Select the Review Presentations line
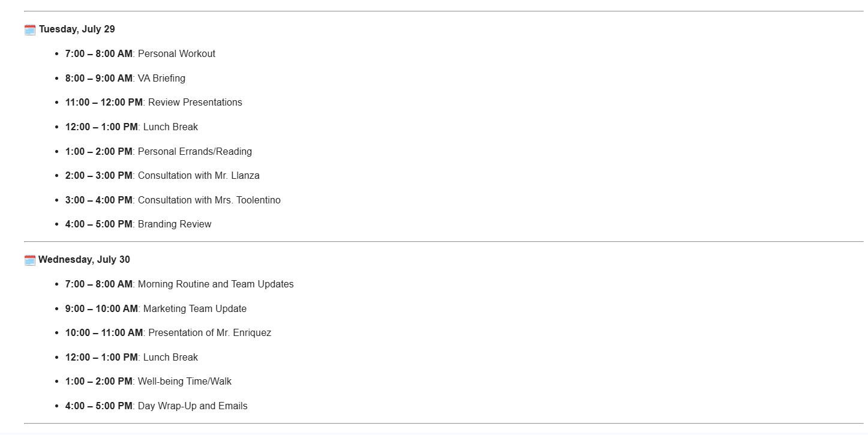 click(x=154, y=103)
